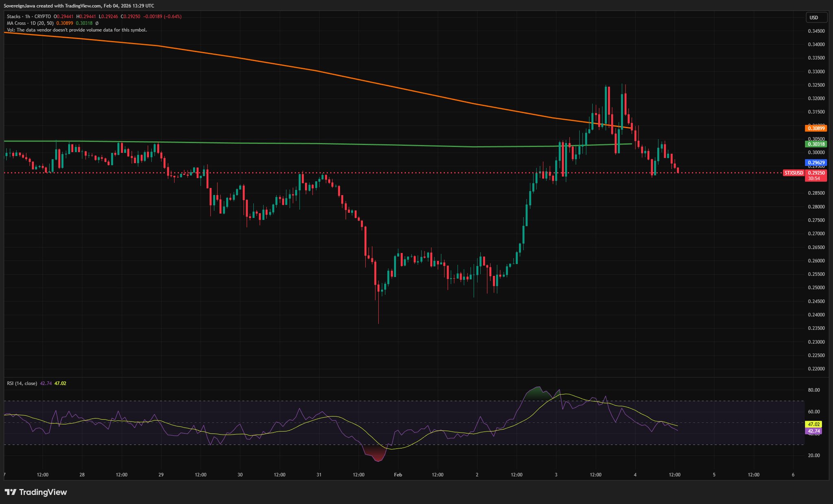The image size is (833, 504).
Task: Click the red 0.29250 current price label
Action: [x=816, y=173]
